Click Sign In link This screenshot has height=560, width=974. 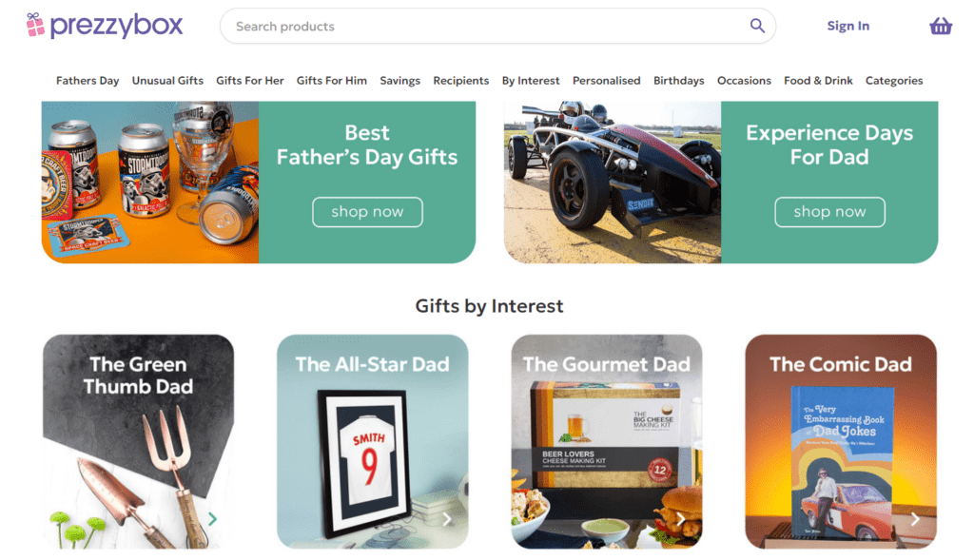pos(848,27)
